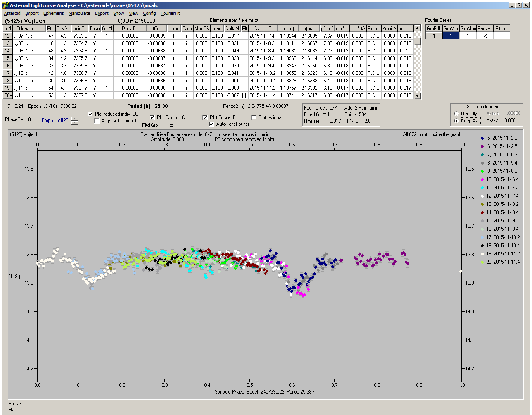Click table scrollbar down arrow

(x=418, y=95)
